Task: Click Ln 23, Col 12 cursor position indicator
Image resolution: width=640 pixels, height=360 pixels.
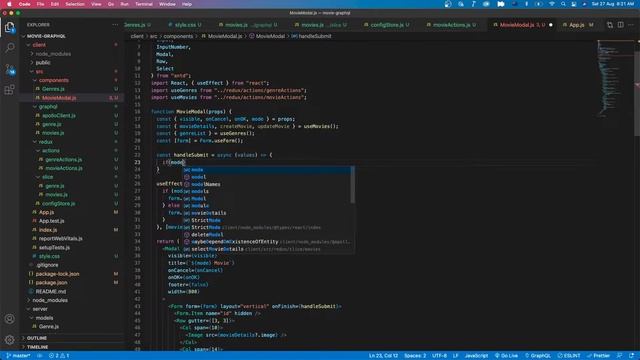Action: click(383, 356)
